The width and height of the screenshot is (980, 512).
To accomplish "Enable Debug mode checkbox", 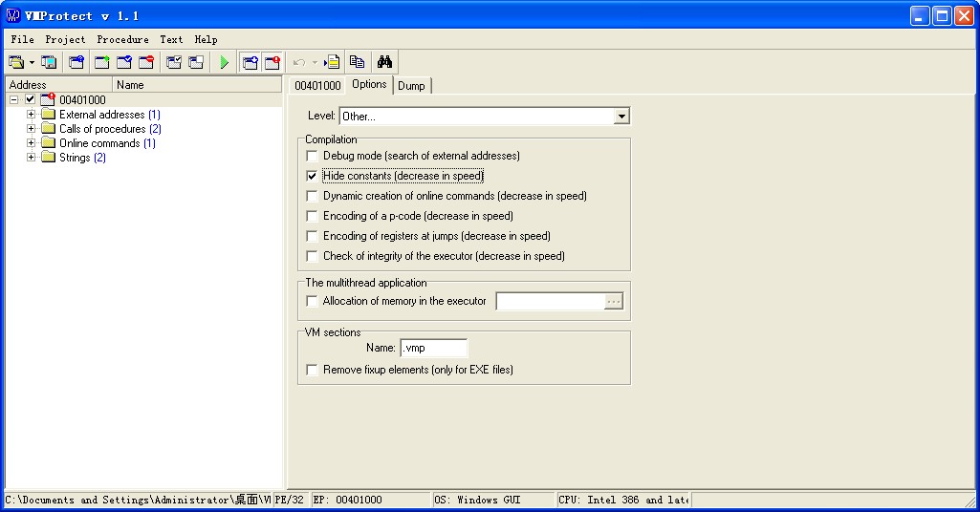I will (312, 156).
